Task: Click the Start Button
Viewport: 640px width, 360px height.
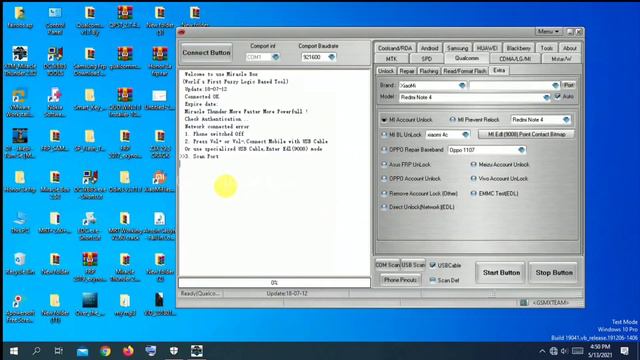Action: point(501,273)
